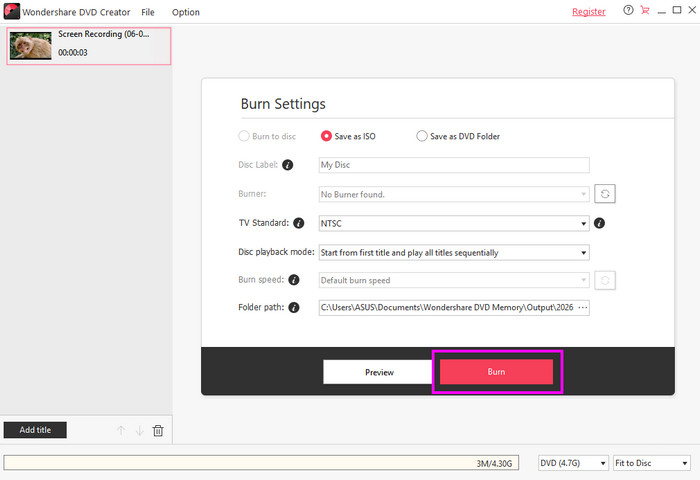Open the Burner dropdown

pos(454,194)
